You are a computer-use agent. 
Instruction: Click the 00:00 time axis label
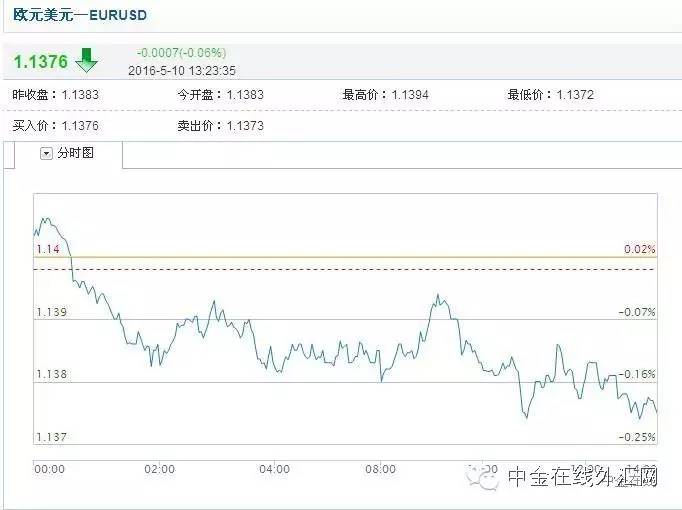coord(49,470)
